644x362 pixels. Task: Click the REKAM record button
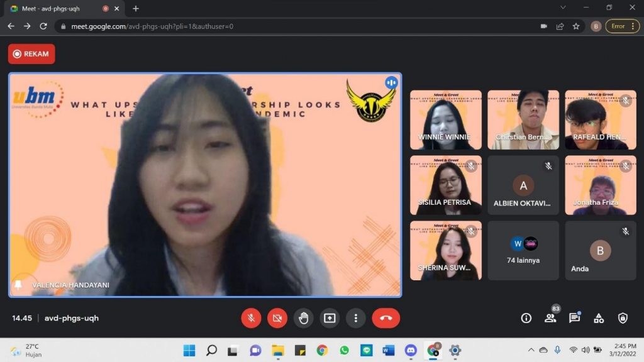(x=31, y=54)
